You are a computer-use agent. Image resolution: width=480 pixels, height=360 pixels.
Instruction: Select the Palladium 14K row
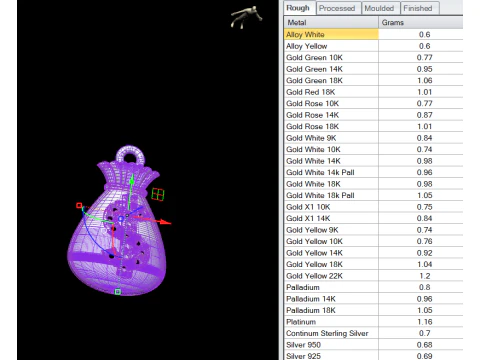(x=374, y=299)
